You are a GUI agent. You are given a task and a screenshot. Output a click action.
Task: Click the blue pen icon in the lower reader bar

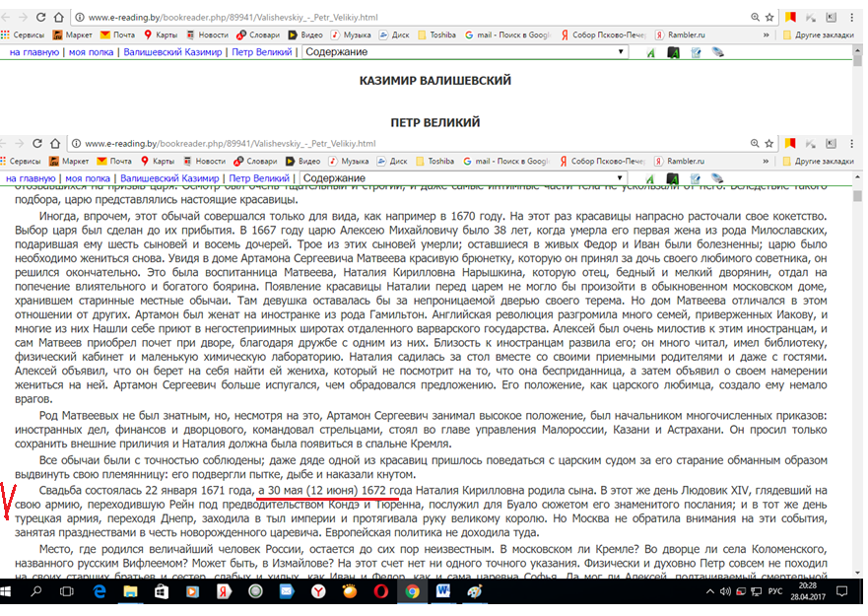[717, 179]
